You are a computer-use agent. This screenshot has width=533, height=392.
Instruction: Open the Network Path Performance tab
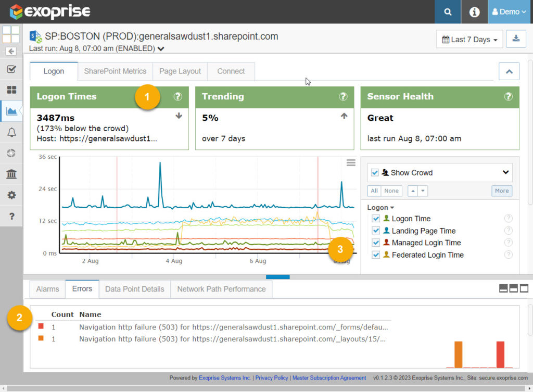(221, 289)
